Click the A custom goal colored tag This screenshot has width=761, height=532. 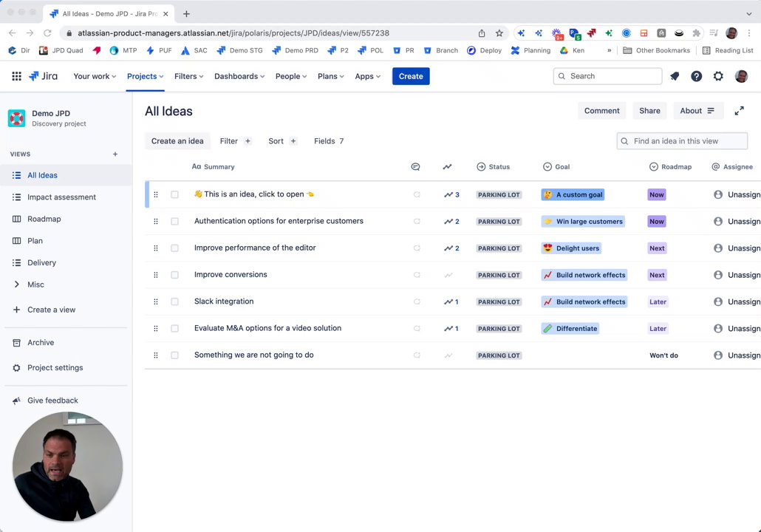coord(573,194)
